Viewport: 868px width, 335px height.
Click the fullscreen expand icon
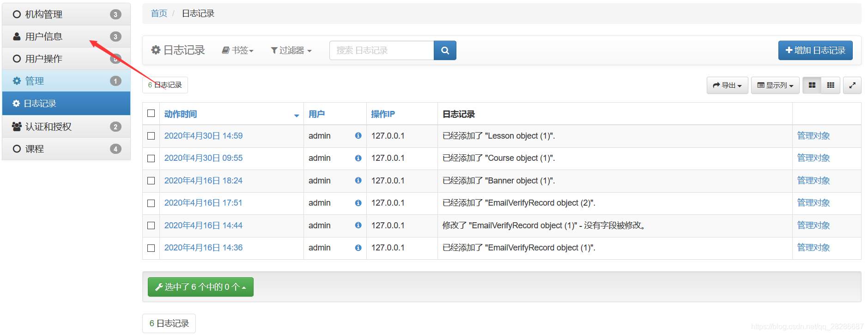coord(852,85)
